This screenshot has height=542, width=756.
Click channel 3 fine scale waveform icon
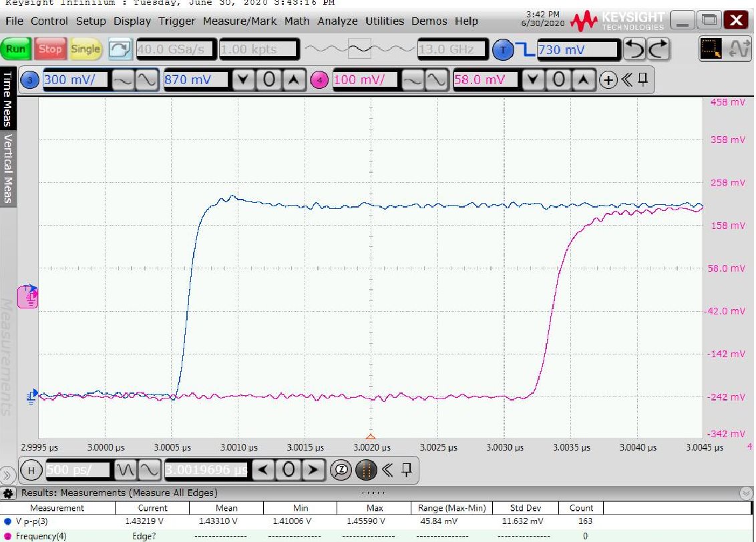coord(146,80)
